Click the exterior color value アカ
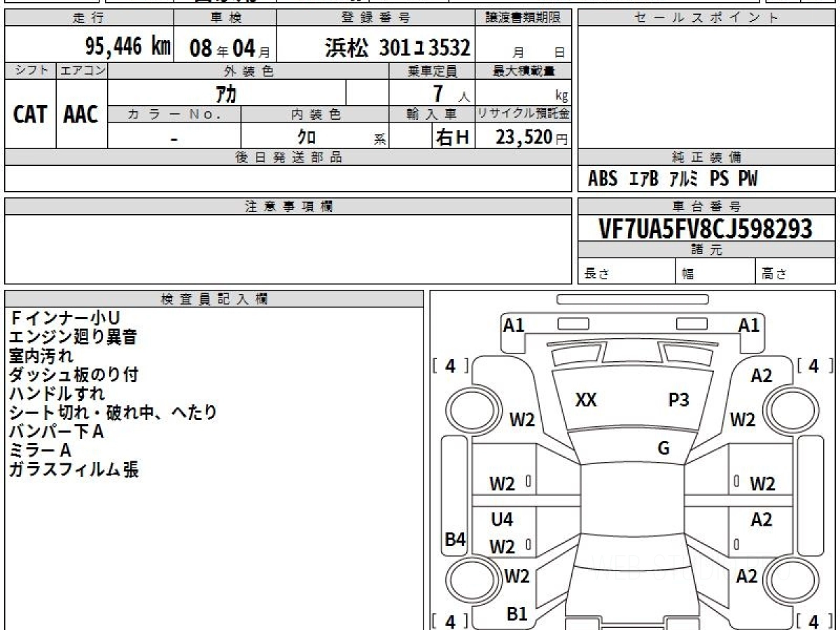 pyautogui.click(x=226, y=92)
